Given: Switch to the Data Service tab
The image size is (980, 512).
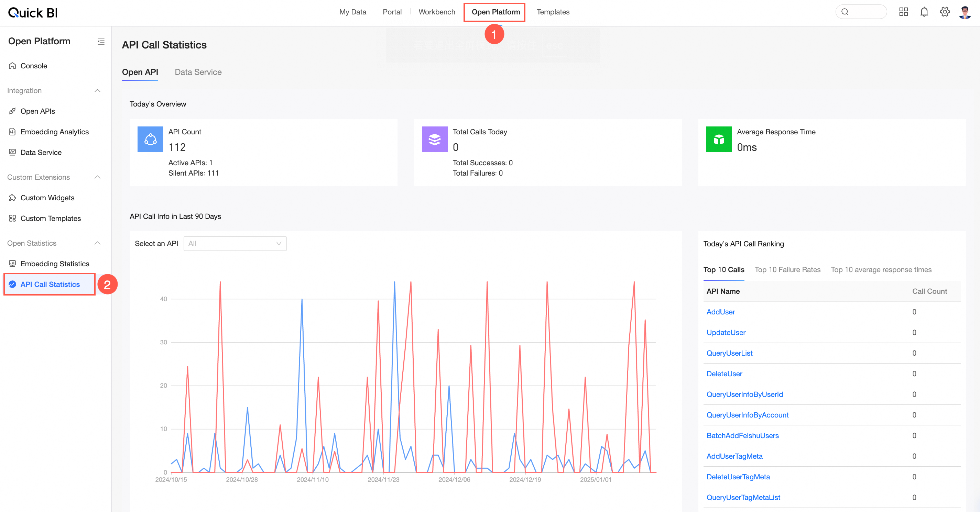Looking at the screenshot, I should (x=198, y=72).
